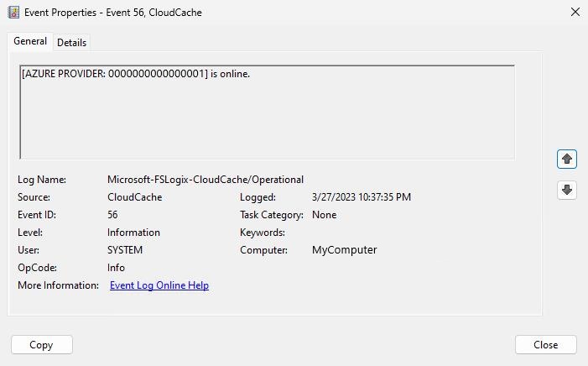Click the up arrow for previous event
The image size is (588, 366).
click(567, 159)
